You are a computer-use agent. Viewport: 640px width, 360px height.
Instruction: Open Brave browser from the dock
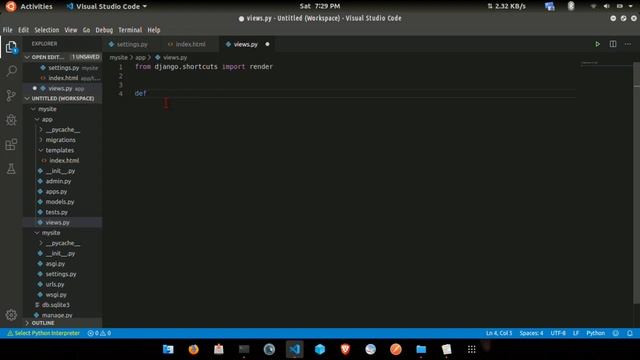click(345, 349)
